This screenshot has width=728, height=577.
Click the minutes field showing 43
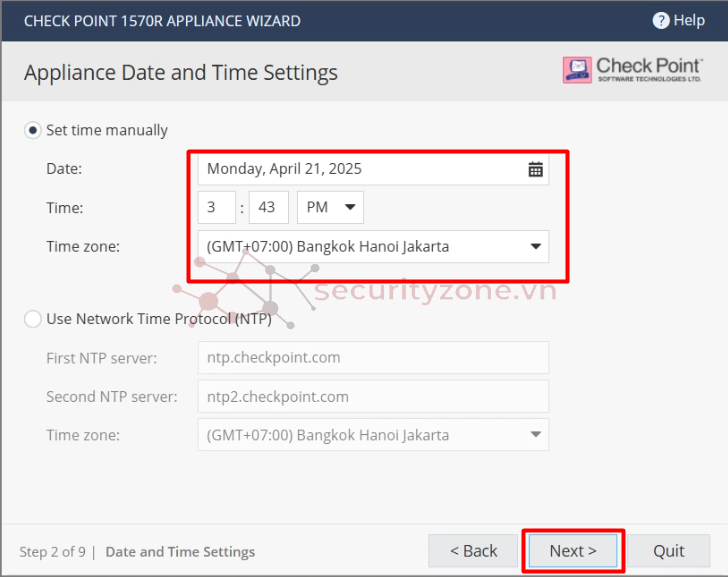point(269,207)
